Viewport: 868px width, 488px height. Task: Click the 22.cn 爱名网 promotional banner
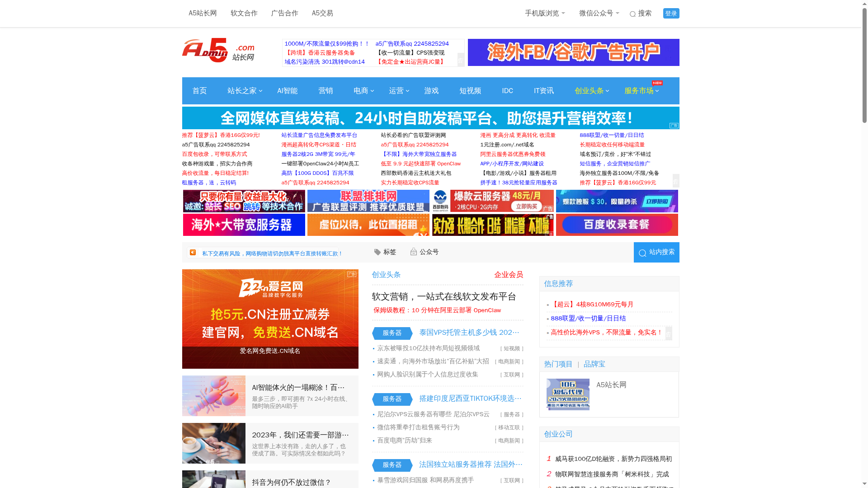point(270,319)
